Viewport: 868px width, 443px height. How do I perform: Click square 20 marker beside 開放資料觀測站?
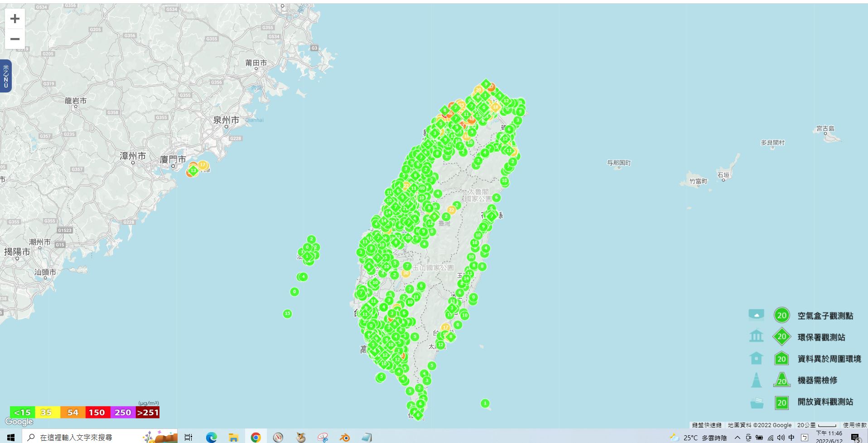(781, 402)
